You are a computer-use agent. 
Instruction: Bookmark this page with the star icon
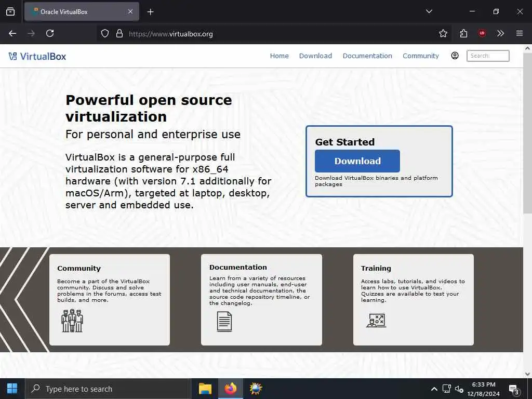pyautogui.click(x=443, y=33)
